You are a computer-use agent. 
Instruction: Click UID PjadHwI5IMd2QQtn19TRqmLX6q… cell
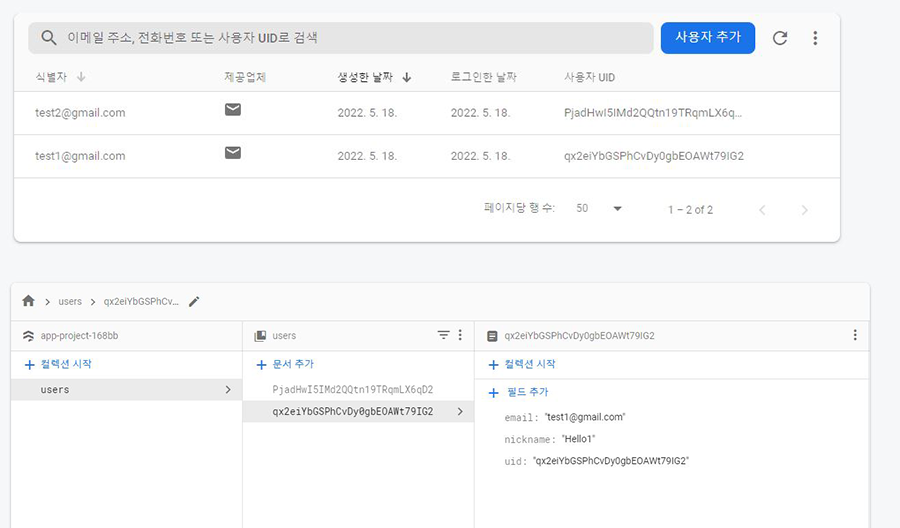tap(653, 113)
